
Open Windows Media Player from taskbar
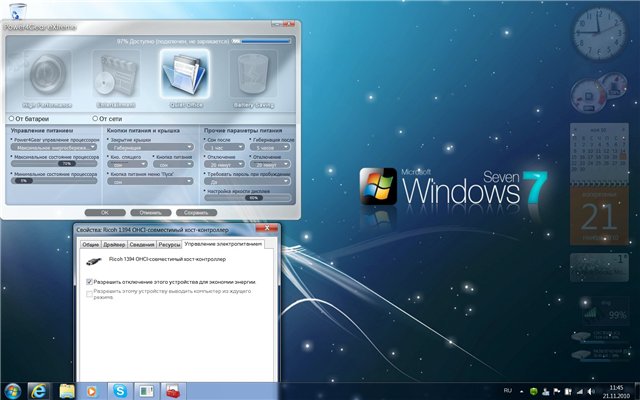pyautogui.click(x=92, y=391)
